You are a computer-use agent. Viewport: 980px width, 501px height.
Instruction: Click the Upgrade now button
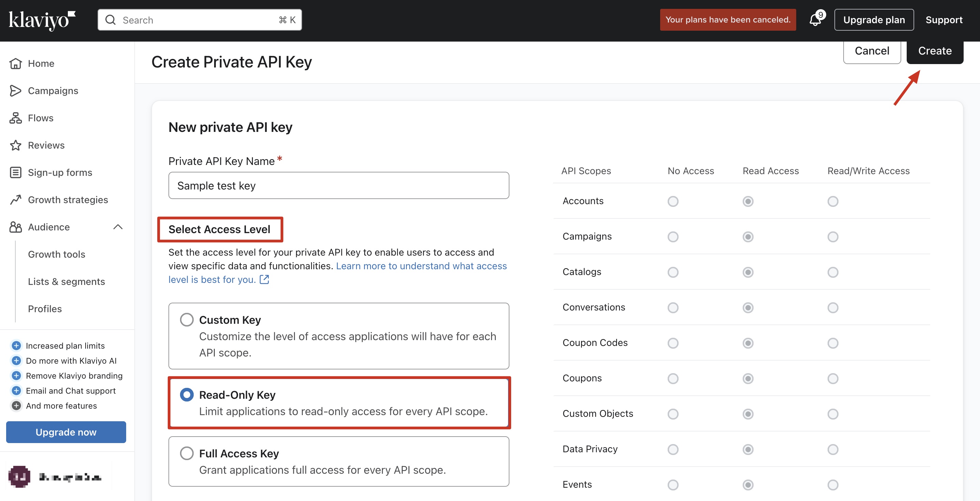point(66,432)
